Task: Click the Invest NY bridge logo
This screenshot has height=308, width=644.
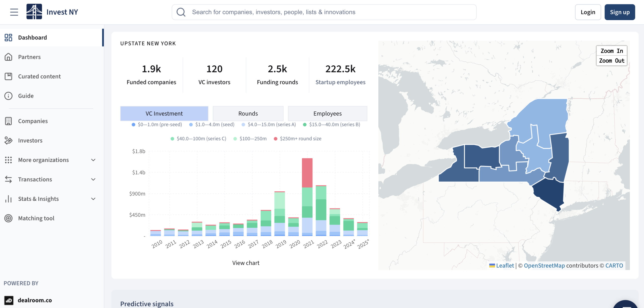Action: point(34,12)
